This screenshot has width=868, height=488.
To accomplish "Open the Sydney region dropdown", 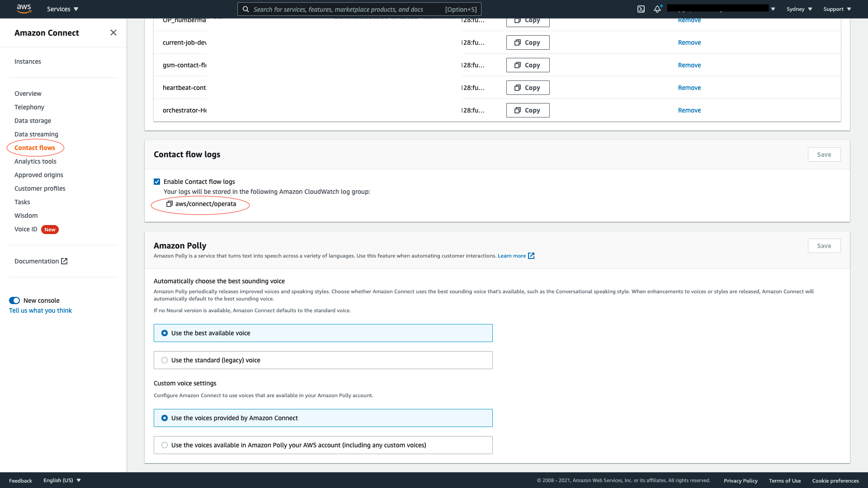I will 799,9.
